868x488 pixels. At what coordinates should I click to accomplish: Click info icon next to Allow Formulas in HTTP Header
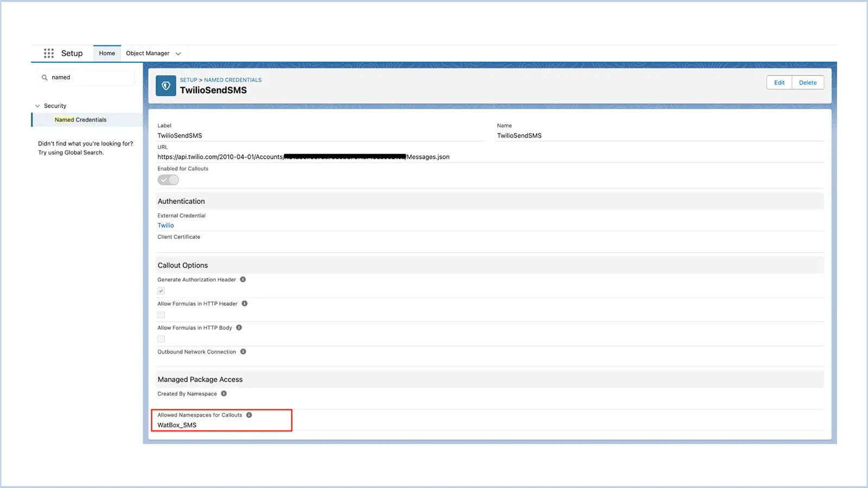pos(245,304)
